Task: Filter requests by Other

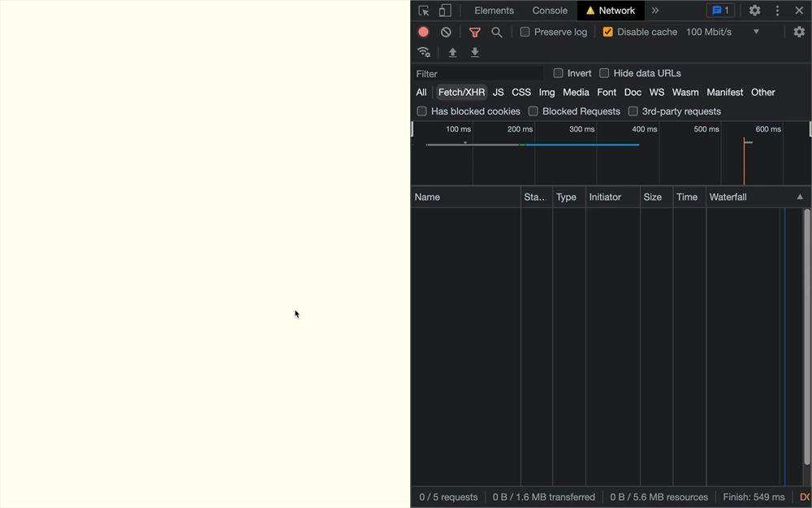Action: pyautogui.click(x=762, y=93)
